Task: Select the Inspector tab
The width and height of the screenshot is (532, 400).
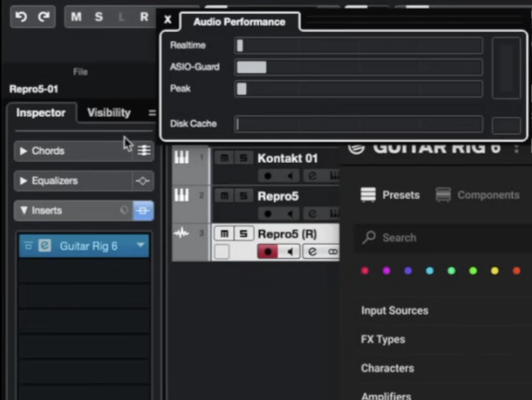Action: (41, 112)
